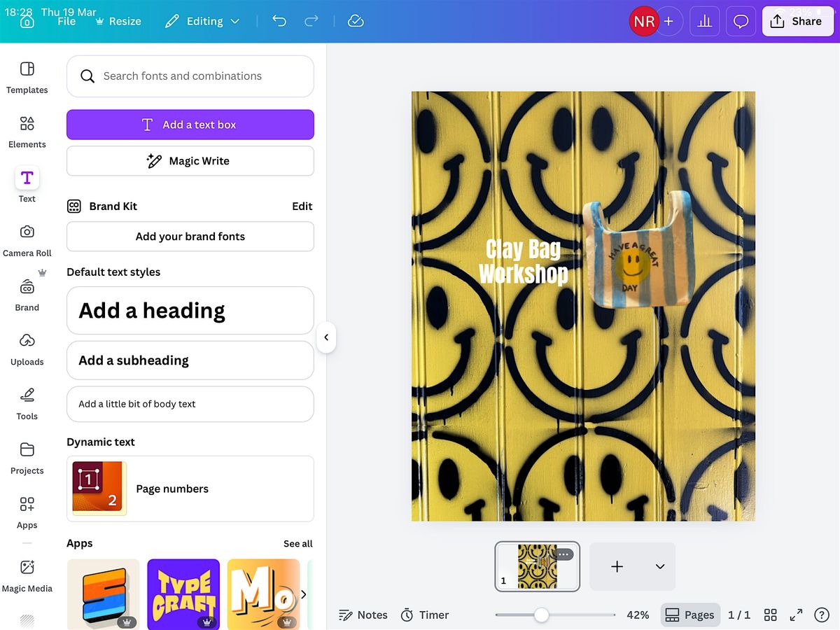840x630 pixels.
Task: Expand the Editing mode dropdown
Action: (202, 21)
